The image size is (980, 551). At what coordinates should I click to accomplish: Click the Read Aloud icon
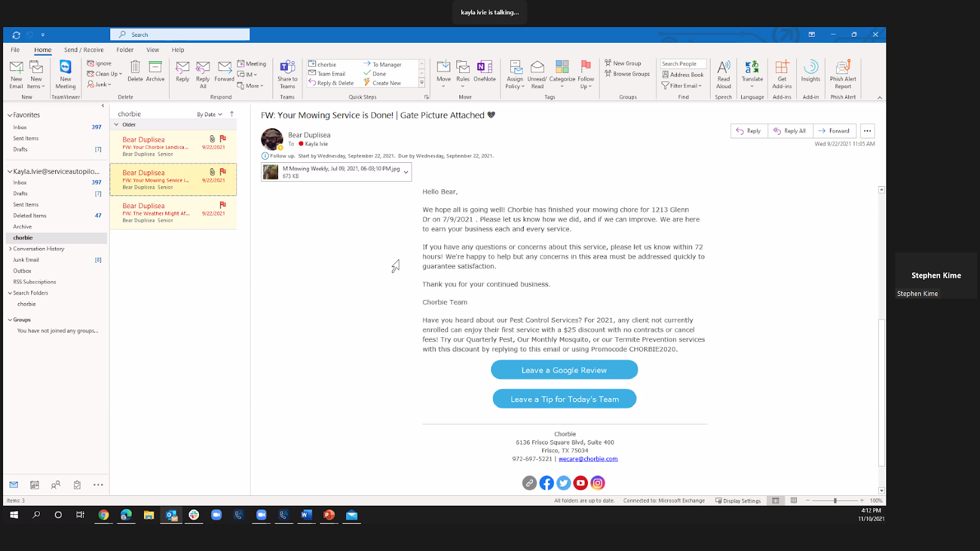click(x=723, y=67)
